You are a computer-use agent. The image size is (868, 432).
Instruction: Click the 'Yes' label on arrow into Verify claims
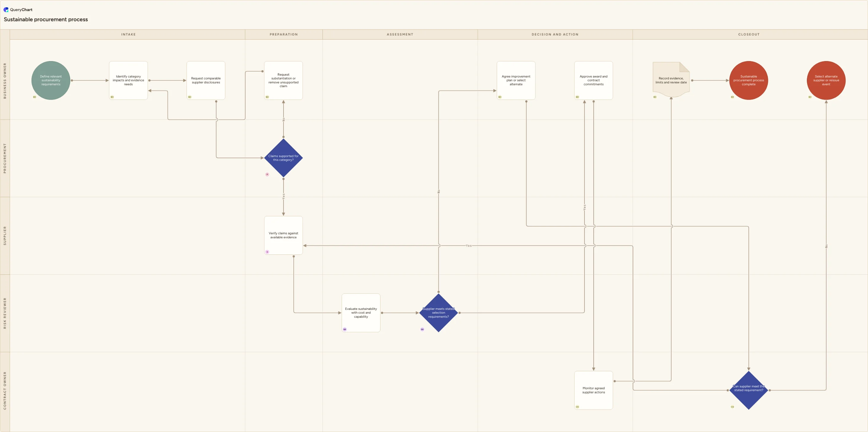coord(469,246)
